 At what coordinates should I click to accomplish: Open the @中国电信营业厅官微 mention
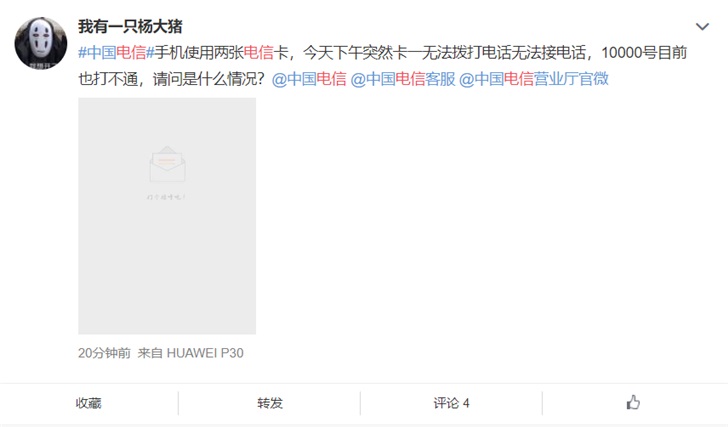point(534,79)
